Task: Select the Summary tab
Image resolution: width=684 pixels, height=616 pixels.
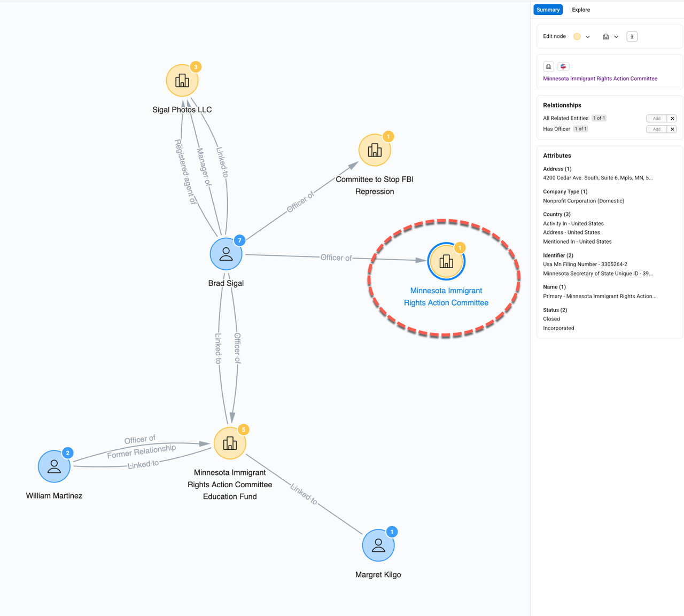Action: tap(548, 10)
